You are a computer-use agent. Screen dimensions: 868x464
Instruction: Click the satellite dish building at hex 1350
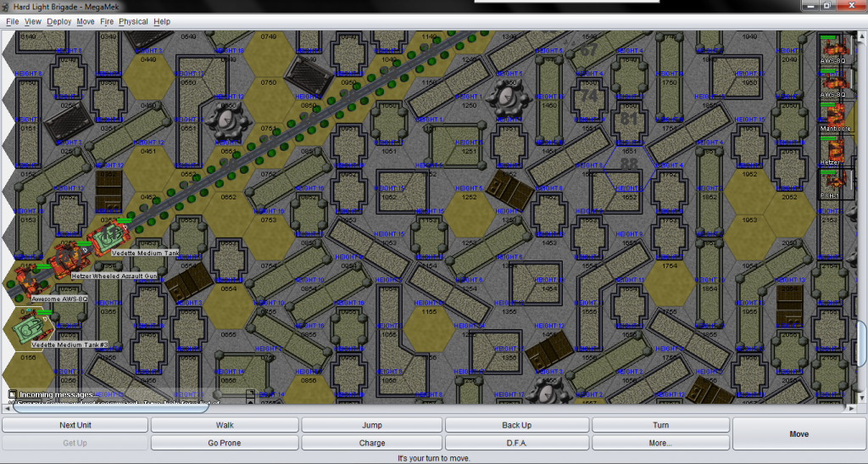pyautogui.click(x=508, y=98)
